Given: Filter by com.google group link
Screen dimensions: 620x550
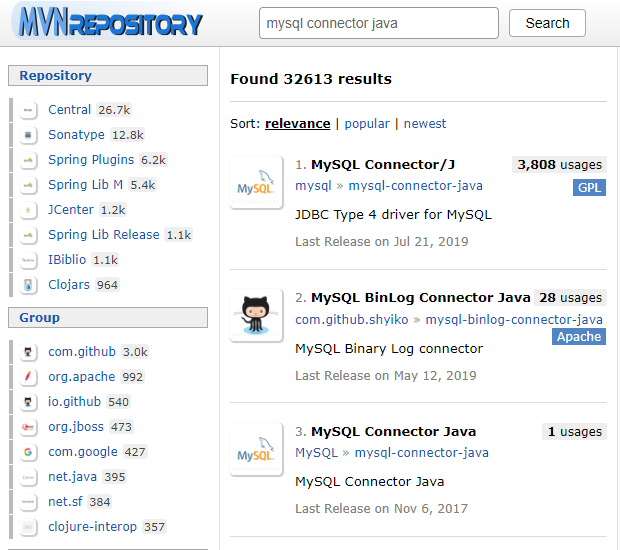Looking at the screenshot, I should [83, 452].
